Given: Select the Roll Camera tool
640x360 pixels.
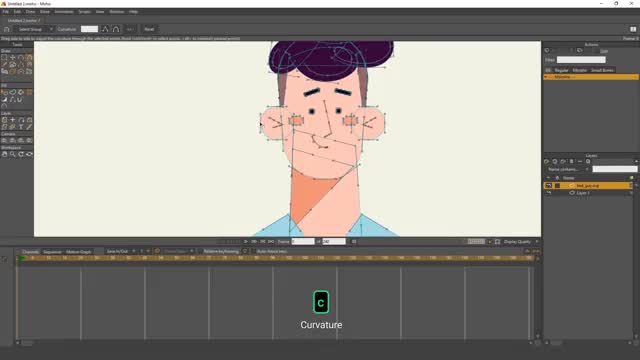Looking at the screenshot, I should tap(21, 140).
